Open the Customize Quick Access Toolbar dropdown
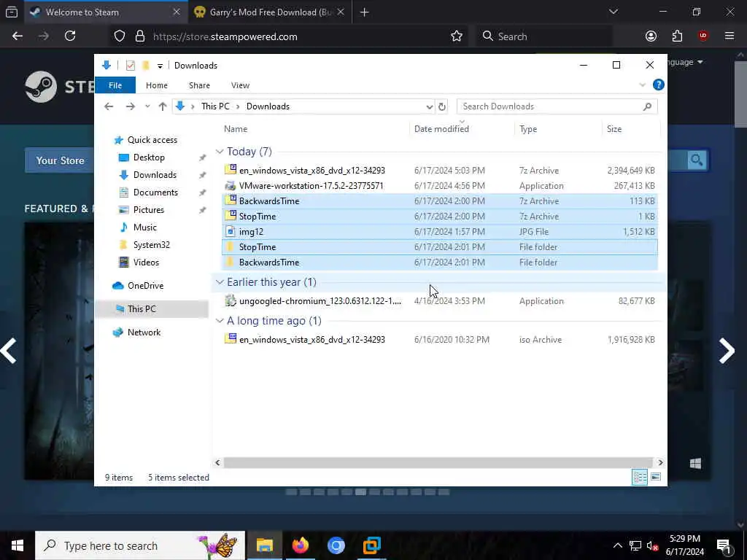This screenshot has width=747, height=560. 160,66
